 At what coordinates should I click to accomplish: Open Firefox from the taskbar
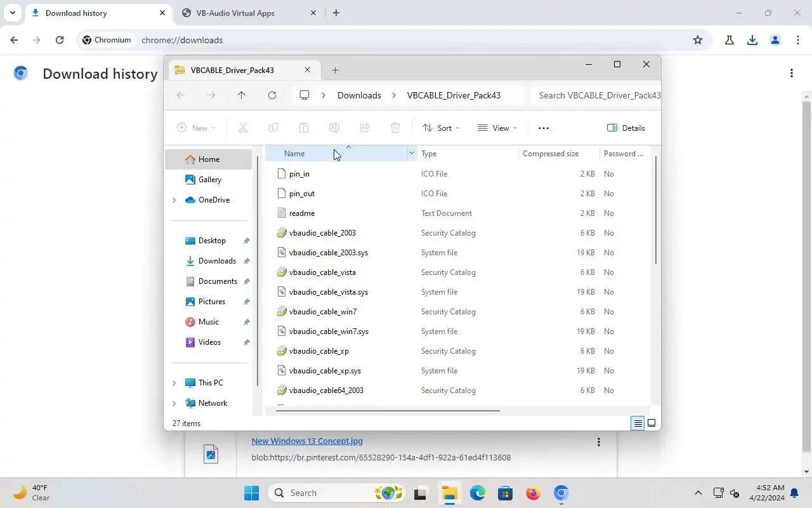tap(534, 493)
